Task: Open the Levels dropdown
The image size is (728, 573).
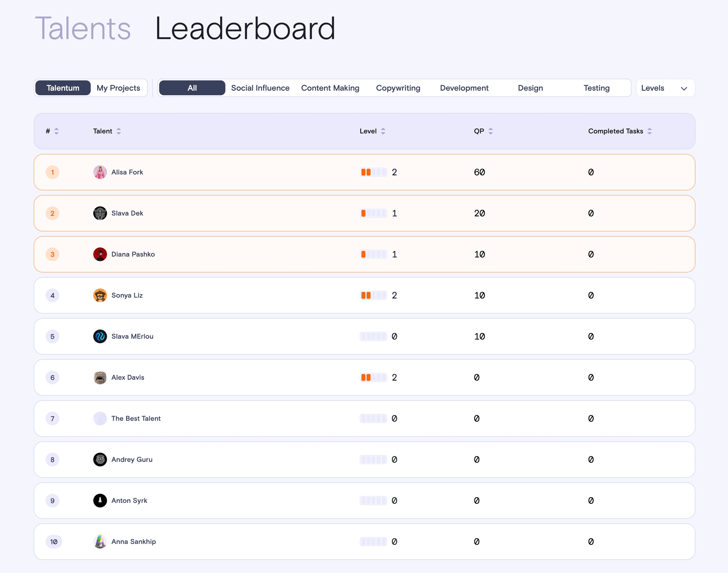Action: [x=665, y=88]
